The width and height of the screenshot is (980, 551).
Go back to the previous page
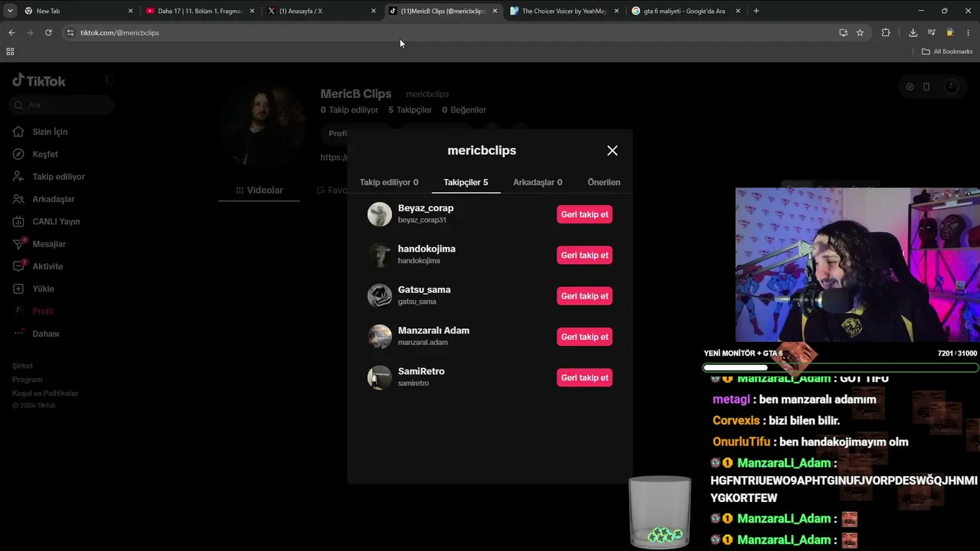[x=11, y=33]
